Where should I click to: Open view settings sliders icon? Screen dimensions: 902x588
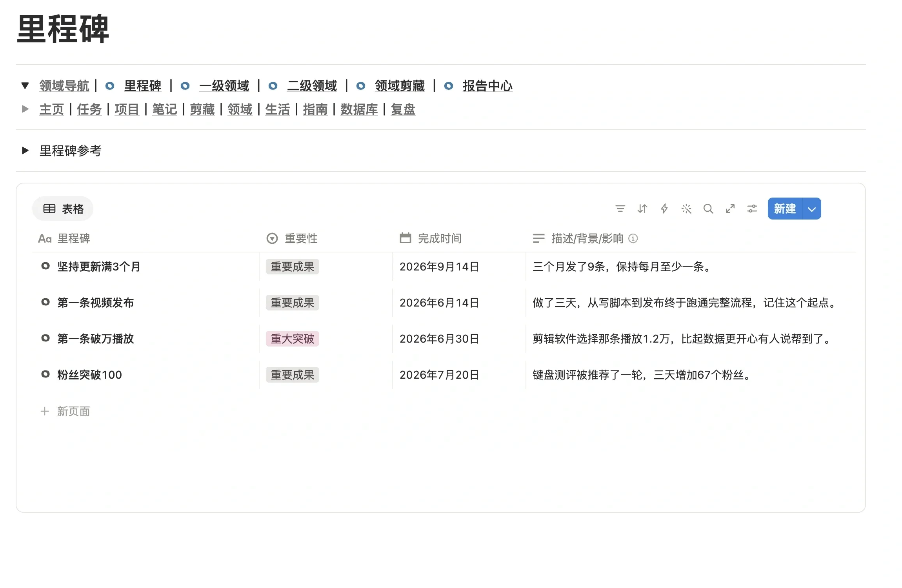coord(752,209)
